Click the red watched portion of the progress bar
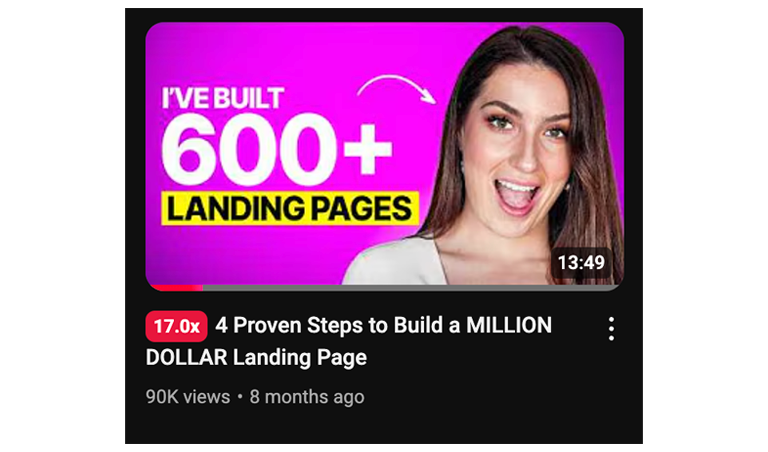The height and width of the screenshot is (452, 768). pos(176,288)
